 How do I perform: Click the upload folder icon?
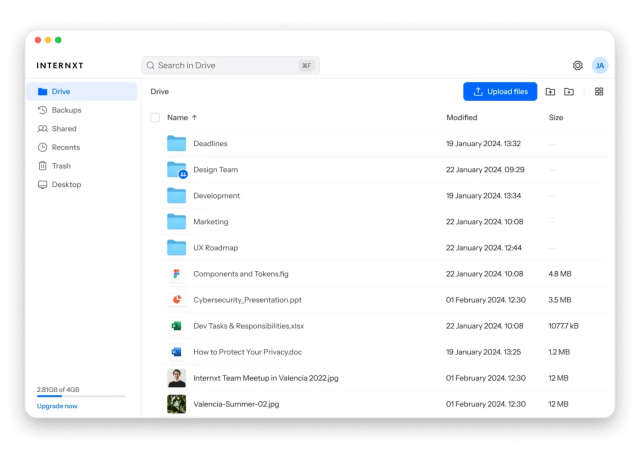[550, 91]
